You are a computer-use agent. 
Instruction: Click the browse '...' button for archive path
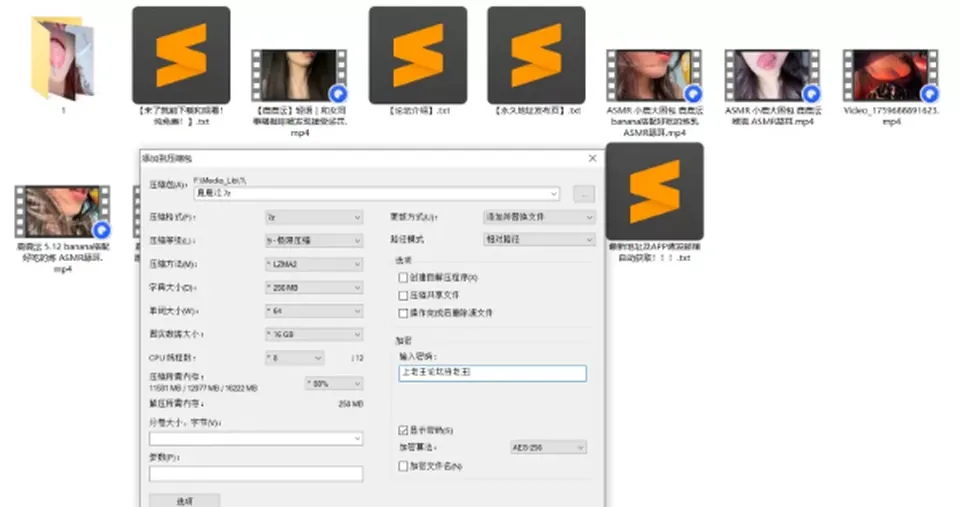(x=584, y=194)
